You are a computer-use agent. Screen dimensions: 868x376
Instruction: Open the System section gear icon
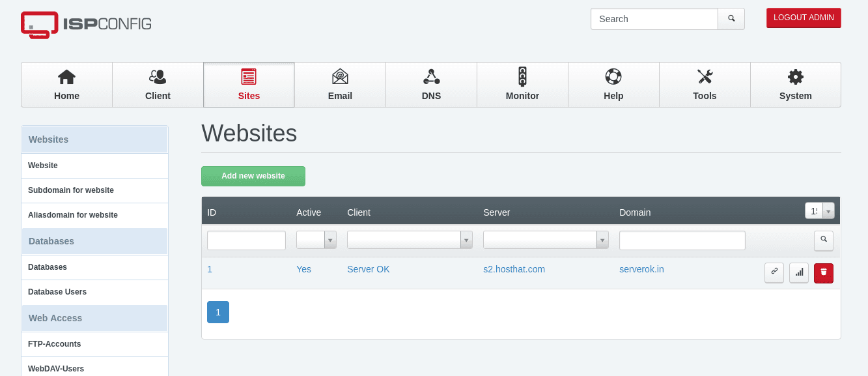[795, 77]
